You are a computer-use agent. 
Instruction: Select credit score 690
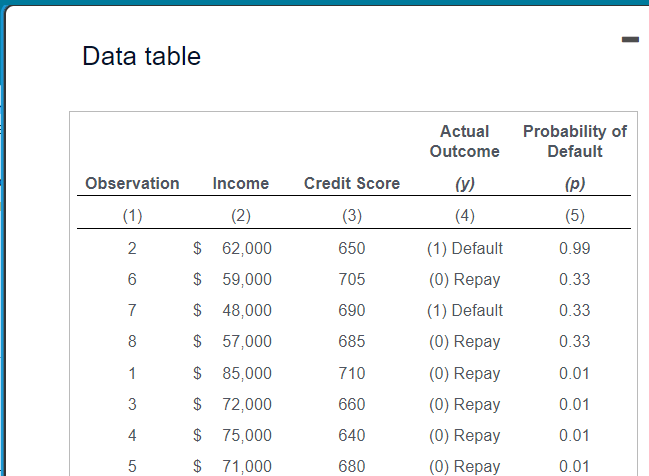352,310
